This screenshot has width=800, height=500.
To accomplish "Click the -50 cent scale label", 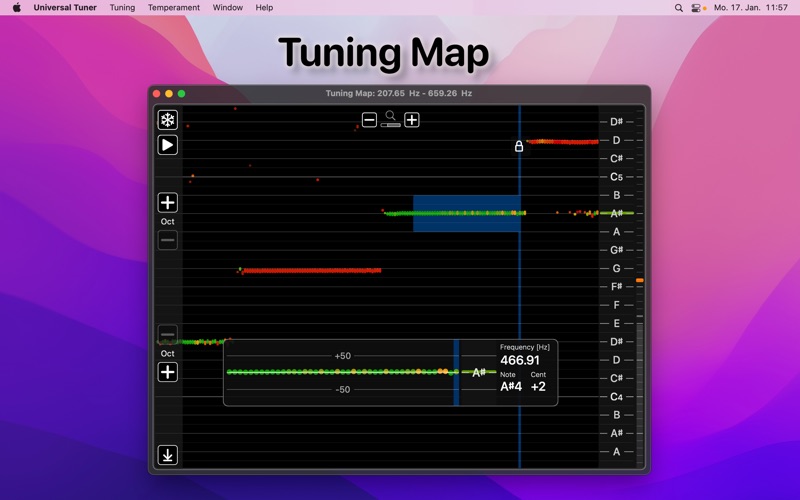I will coord(342,390).
